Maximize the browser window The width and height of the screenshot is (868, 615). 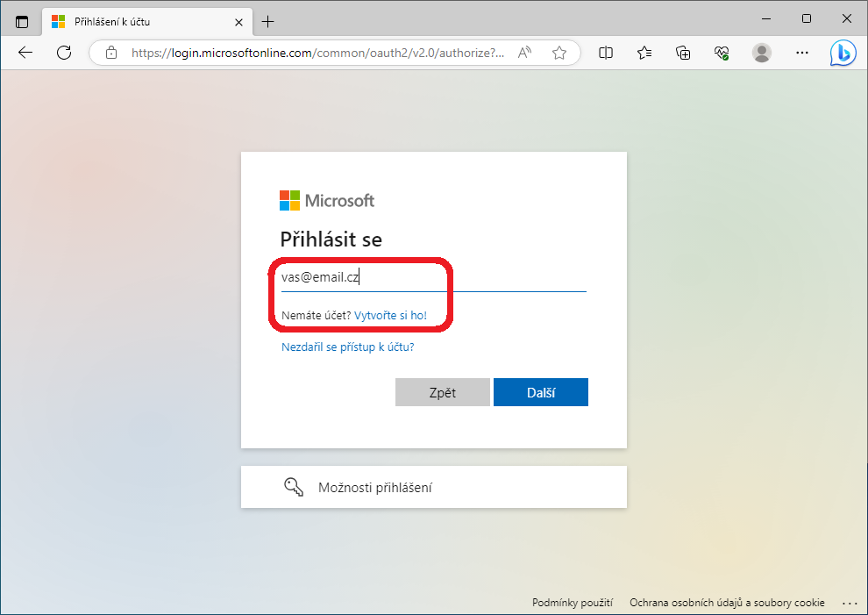point(807,18)
